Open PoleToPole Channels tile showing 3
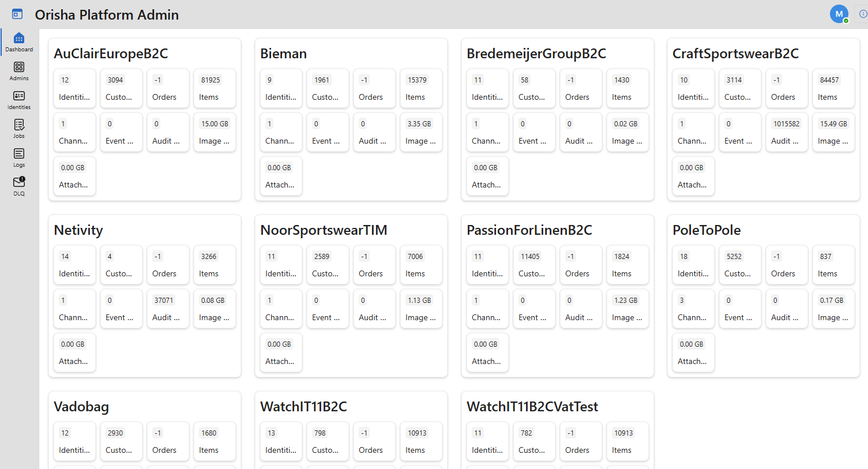The height and width of the screenshot is (469, 868). 693,309
